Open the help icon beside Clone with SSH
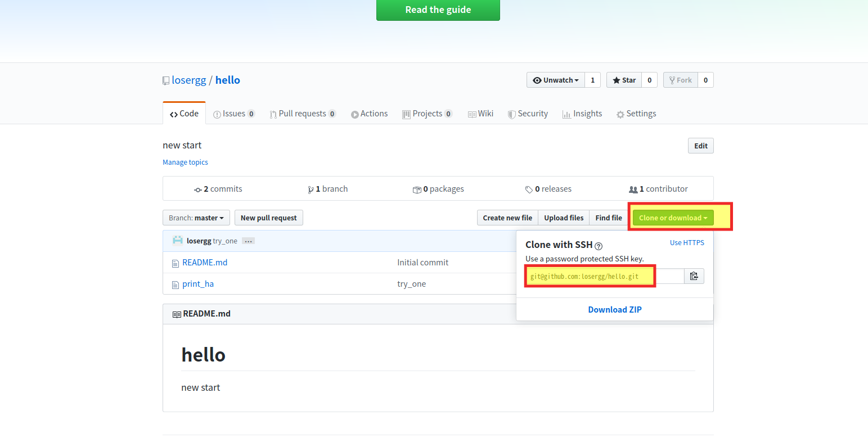 (599, 246)
